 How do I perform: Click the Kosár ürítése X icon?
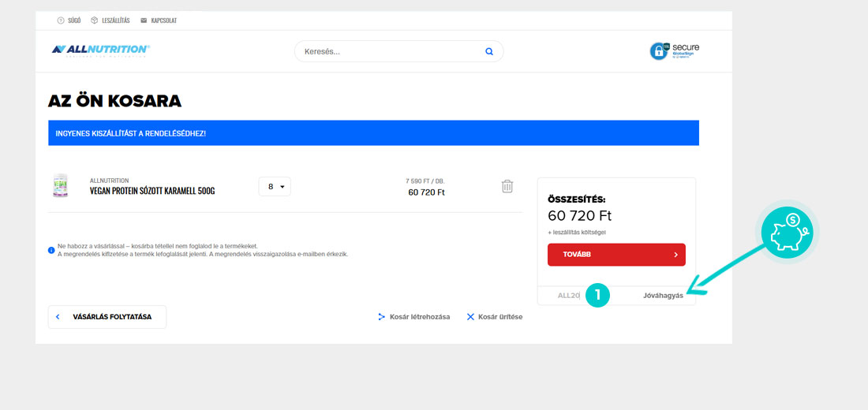click(470, 317)
